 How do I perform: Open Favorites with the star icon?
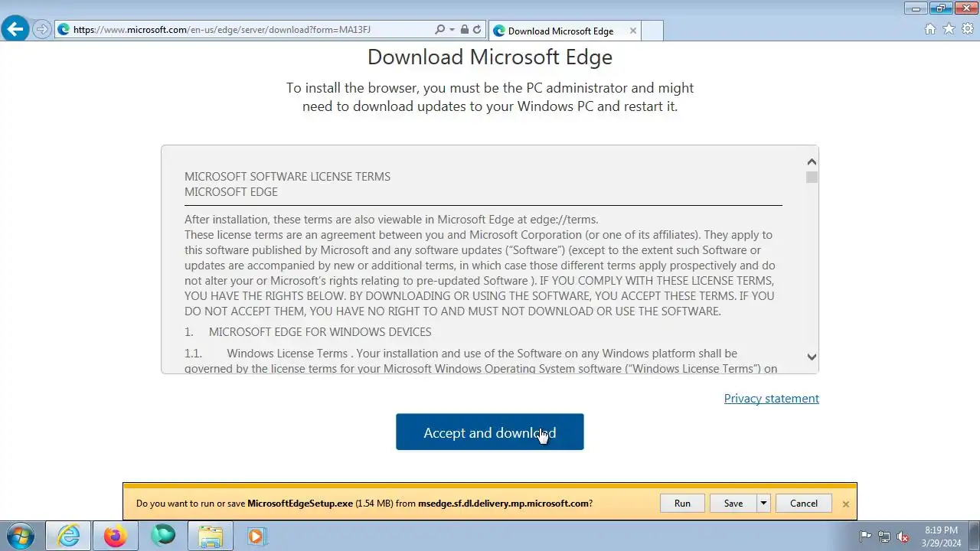pos(949,29)
